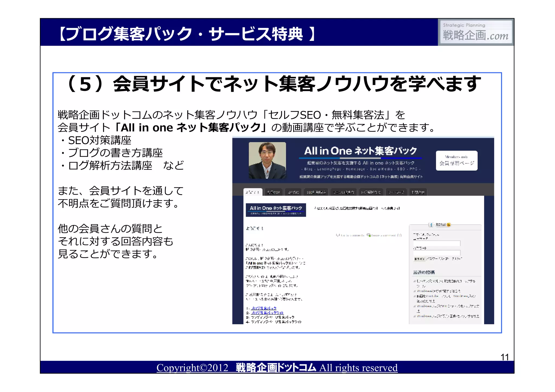
Task: Open the ようこそ！ tab
Action: pos(253,192)
